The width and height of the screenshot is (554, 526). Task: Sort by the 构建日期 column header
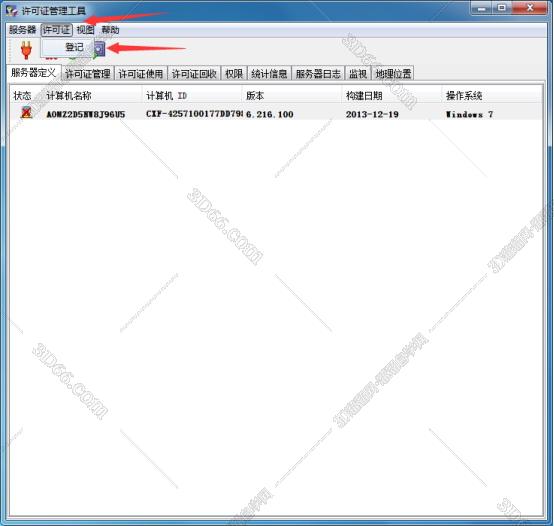pos(392,95)
